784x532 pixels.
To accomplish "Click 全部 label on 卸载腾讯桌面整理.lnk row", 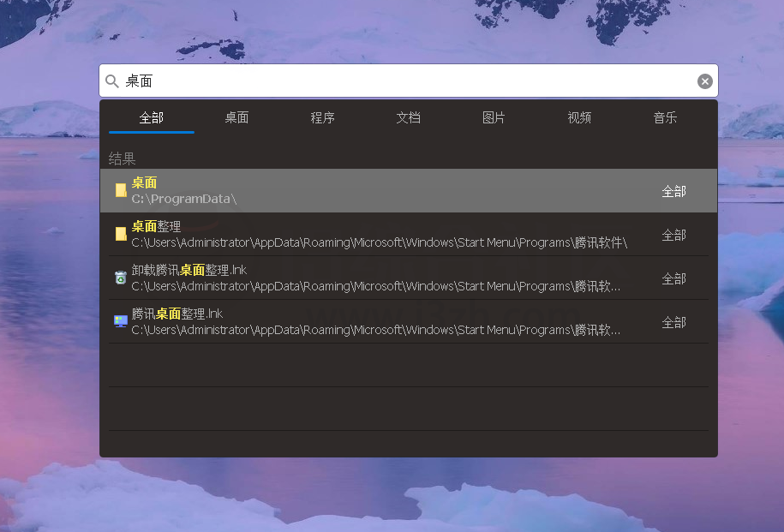I will (674, 278).
